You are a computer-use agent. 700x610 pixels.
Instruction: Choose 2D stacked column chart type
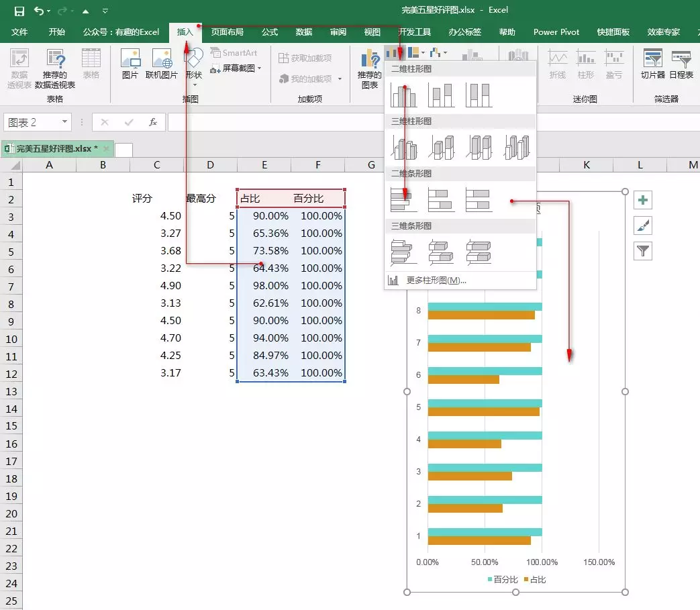point(441,95)
